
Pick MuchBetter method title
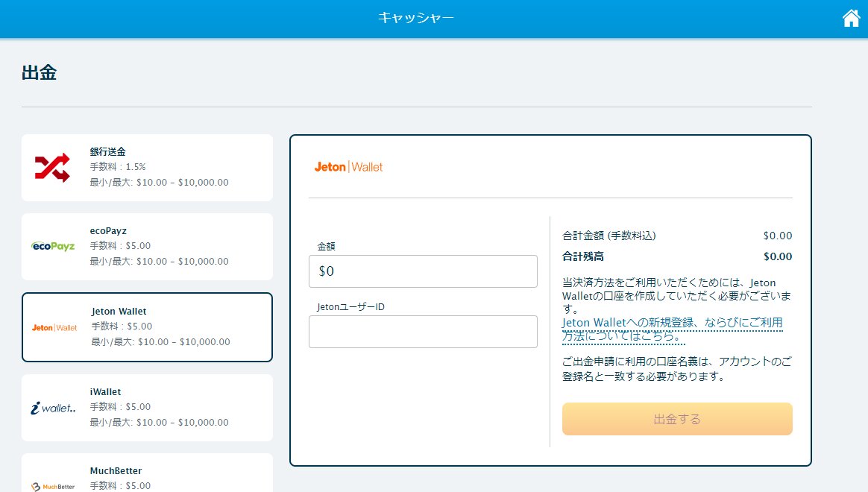[116, 471]
